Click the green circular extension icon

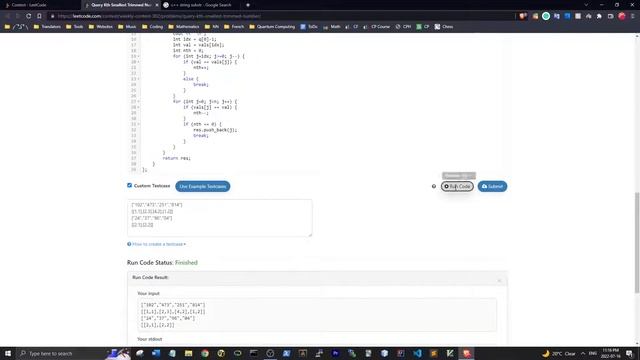[546, 16]
